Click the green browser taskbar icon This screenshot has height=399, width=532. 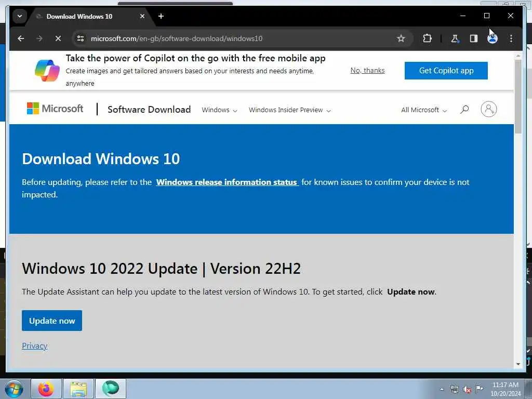coord(111,389)
